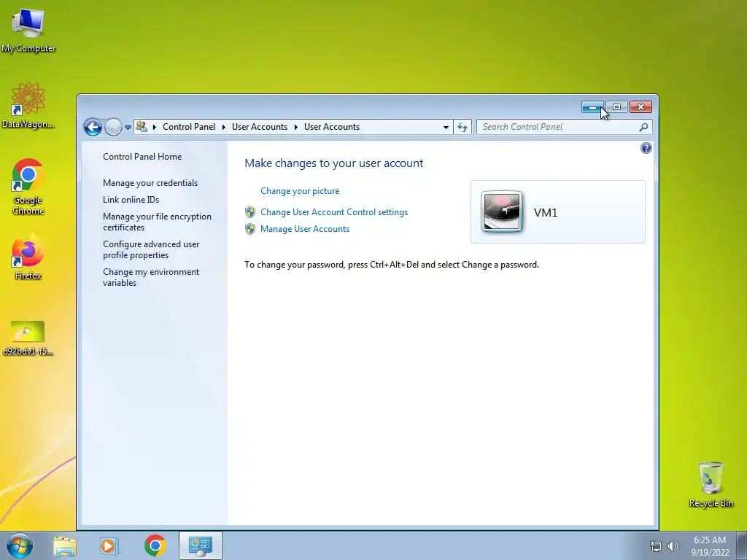Expand the chevron after Control Panel breadcrumb
This screenshot has height=560, width=747.
tap(223, 127)
